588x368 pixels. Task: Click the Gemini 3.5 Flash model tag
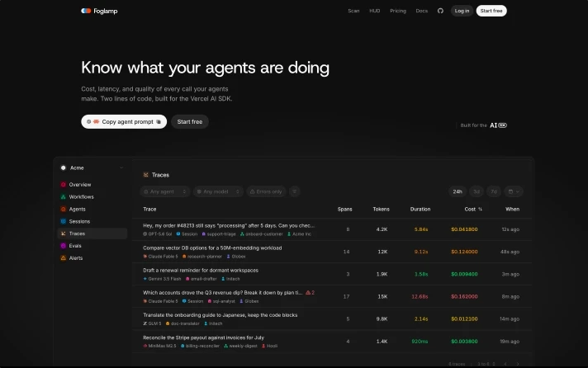(x=162, y=279)
